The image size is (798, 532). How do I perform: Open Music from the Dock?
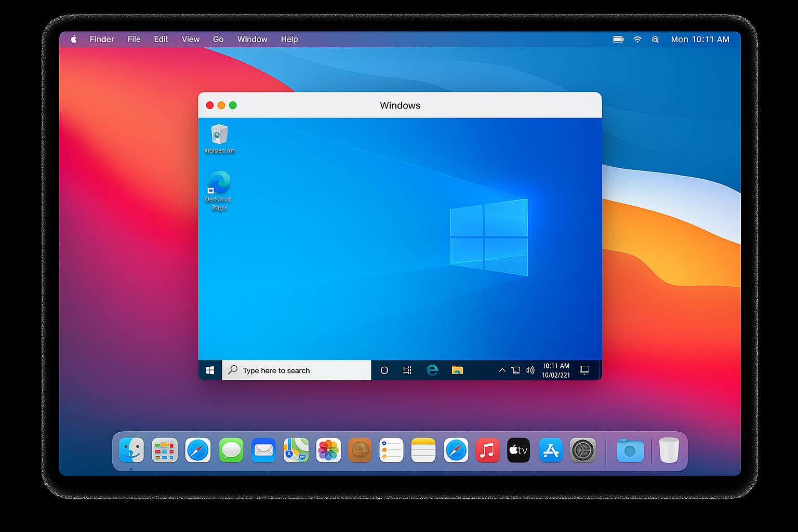tap(487, 450)
